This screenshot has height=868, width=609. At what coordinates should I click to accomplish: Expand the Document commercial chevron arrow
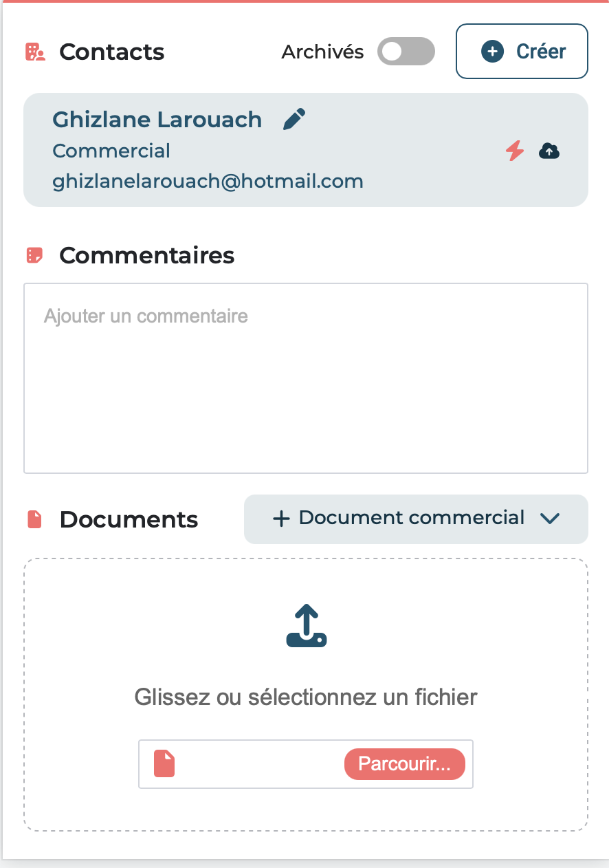551,519
